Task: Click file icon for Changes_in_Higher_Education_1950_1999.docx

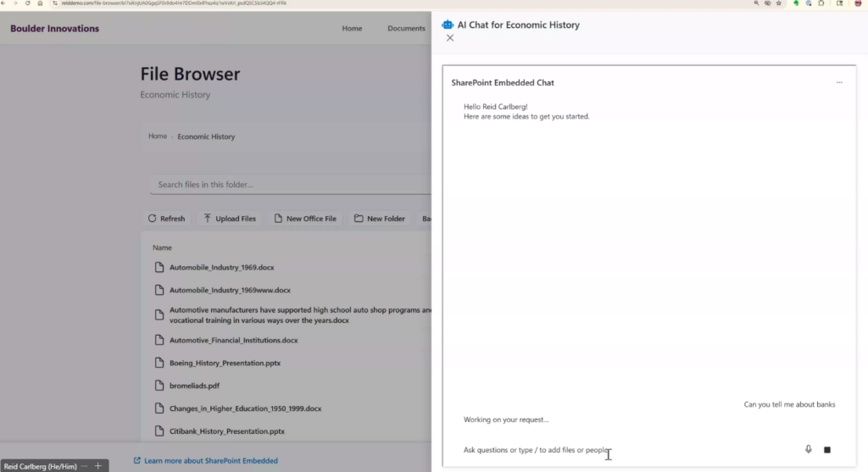Action: pyautogui.click(x=159, y=408)
